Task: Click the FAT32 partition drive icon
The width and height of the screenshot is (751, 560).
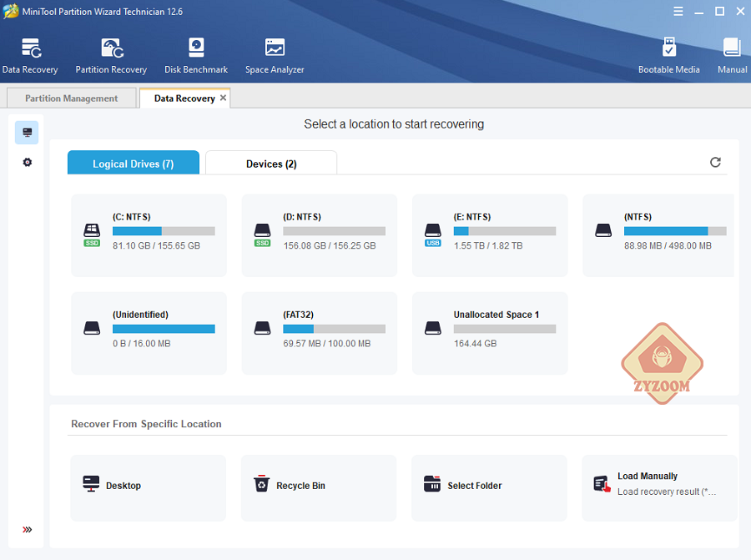Action: tap(263, 329)
